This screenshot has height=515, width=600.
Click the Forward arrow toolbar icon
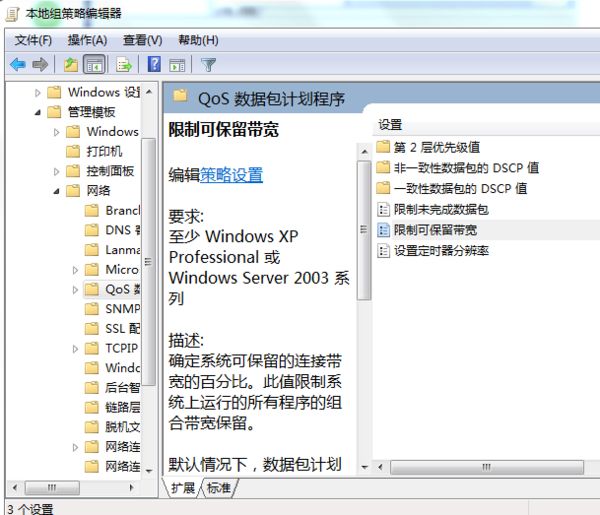coord(40,64)
